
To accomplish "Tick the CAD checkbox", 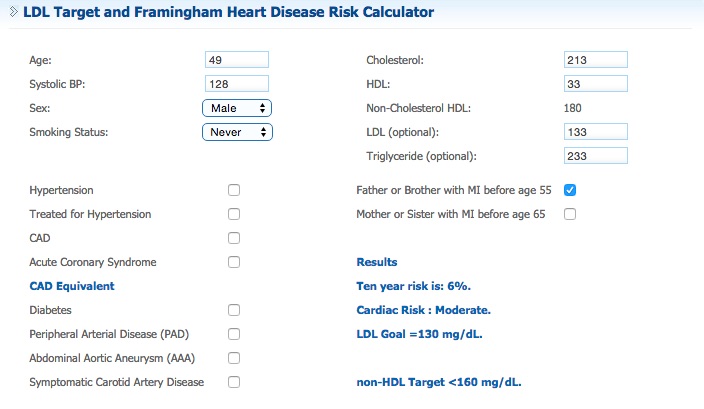I will pos(234,238).
